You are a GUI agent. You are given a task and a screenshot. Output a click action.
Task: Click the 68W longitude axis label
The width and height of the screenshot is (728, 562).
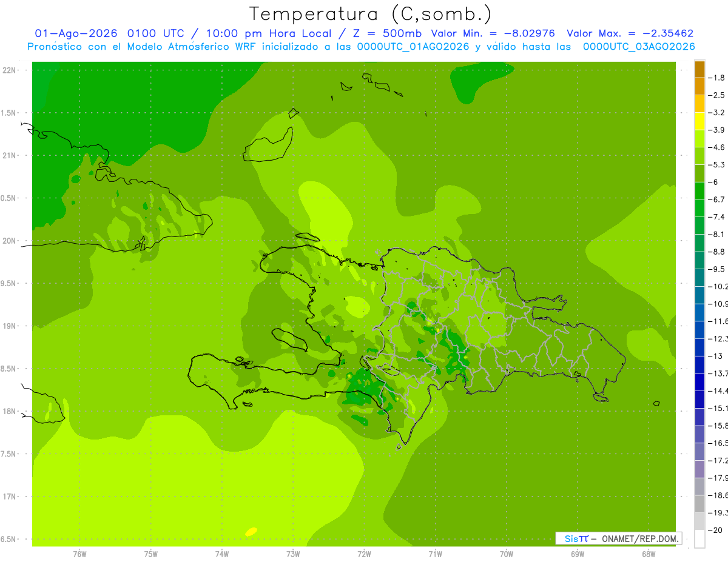[x=648, y=554]
